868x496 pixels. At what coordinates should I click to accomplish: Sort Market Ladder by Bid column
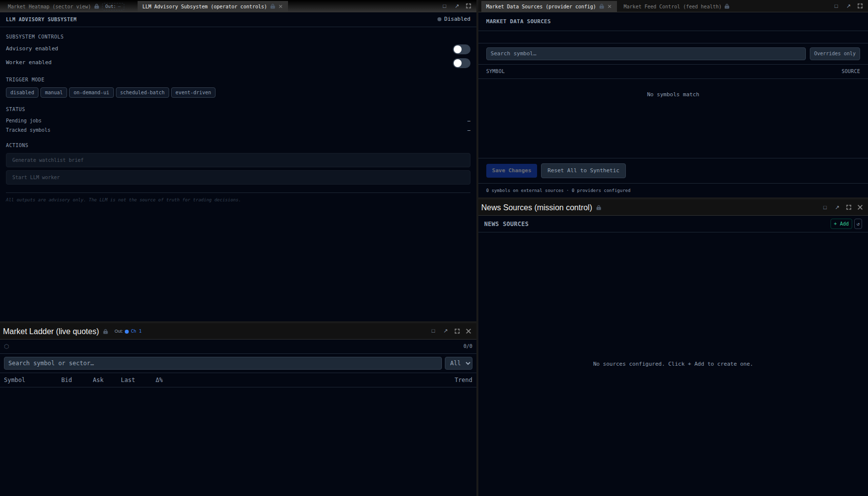tap(67, 380)
